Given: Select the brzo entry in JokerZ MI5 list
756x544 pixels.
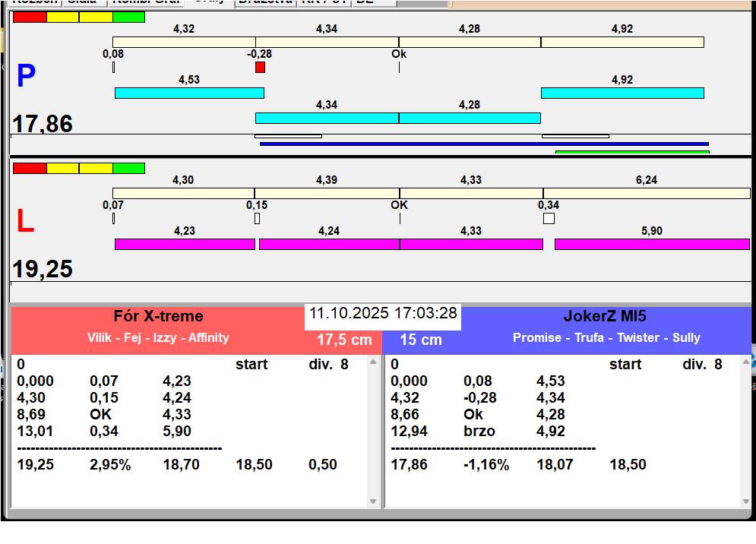Looking at the screenshot, I should tap(479, 431).
